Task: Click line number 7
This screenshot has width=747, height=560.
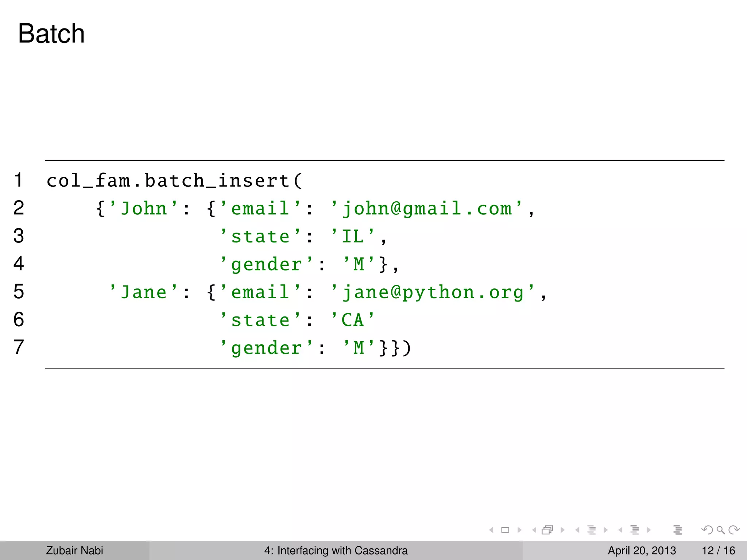Action: (19, 347)
